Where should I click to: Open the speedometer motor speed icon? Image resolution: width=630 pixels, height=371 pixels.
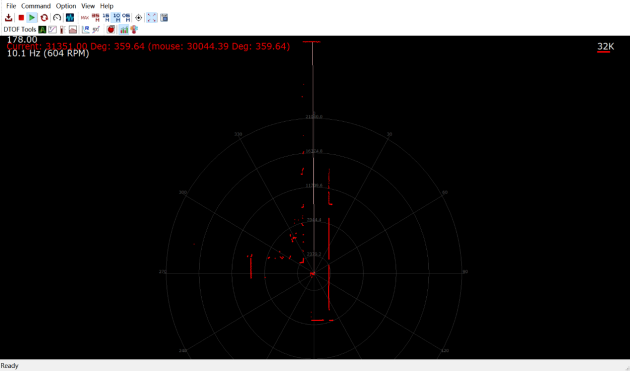point(57,18)
